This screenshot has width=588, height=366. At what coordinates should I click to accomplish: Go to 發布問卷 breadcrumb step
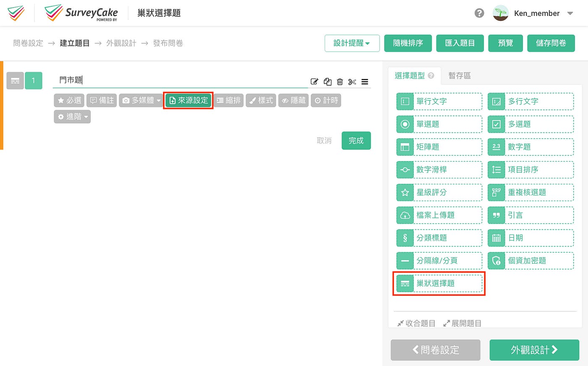tap(168, 43)
